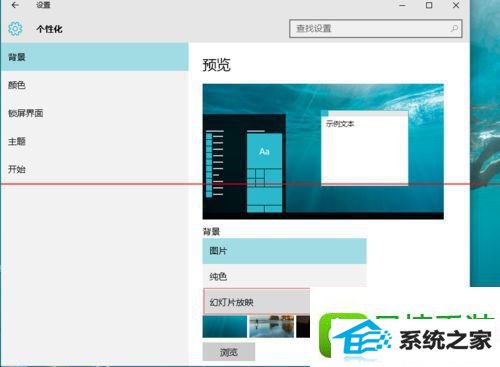Go back using the arrow icon
Viewport: 500px width, 367px height.
(15, 5)
